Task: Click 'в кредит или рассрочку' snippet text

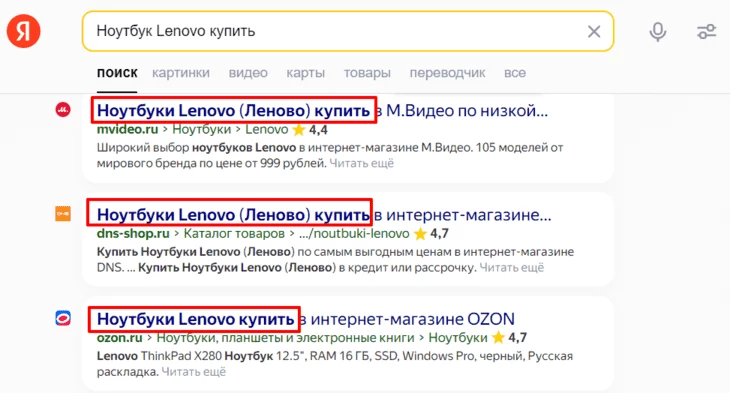Action: pyautogui.click(x=407, y=268)
